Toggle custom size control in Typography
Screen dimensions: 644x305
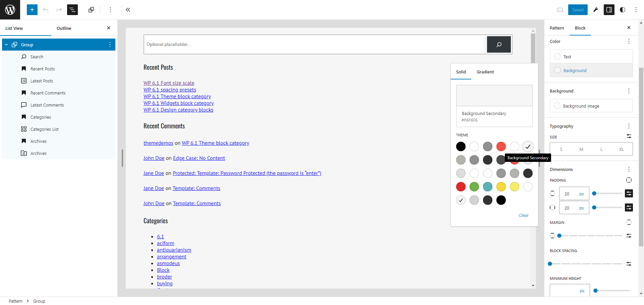click(629, 136)
